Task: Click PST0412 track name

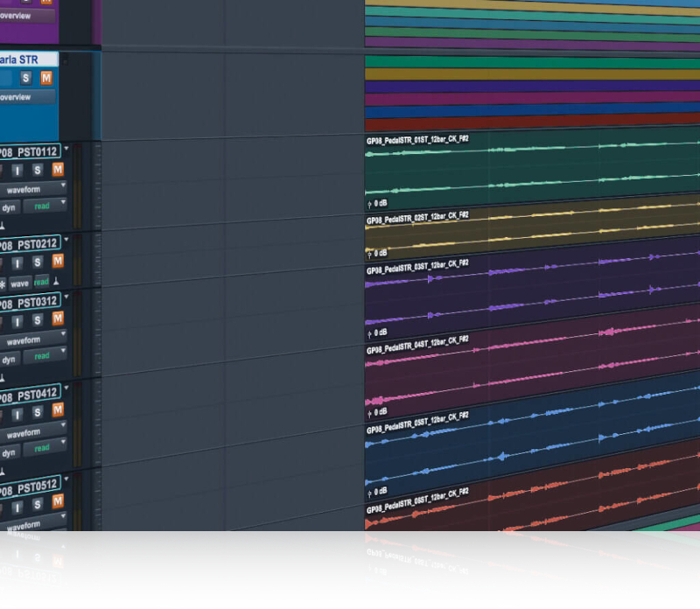Action: point(30,395)
